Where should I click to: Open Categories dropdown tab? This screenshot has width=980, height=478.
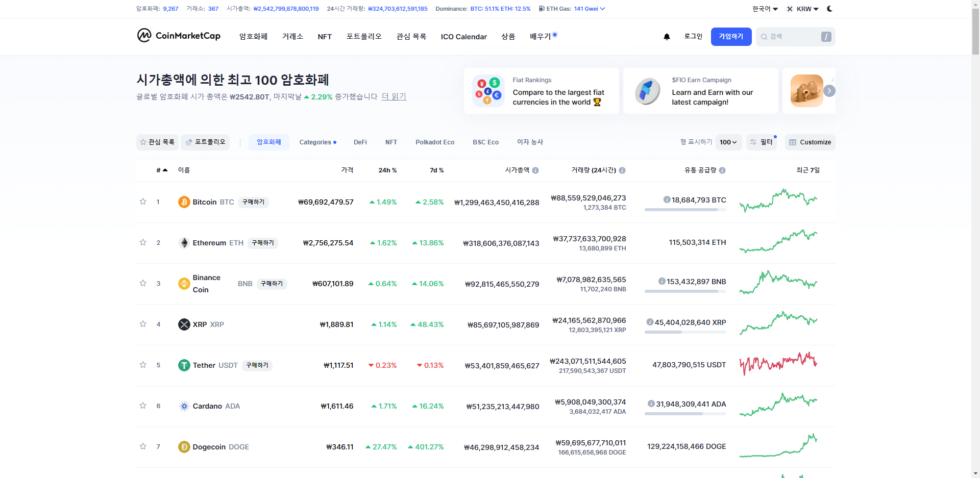(317, 142)
